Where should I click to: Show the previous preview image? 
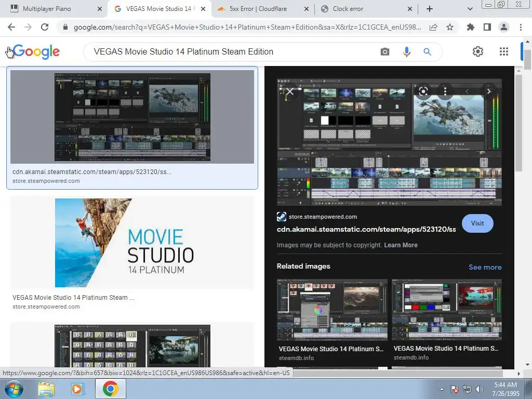tap(467, 91)
